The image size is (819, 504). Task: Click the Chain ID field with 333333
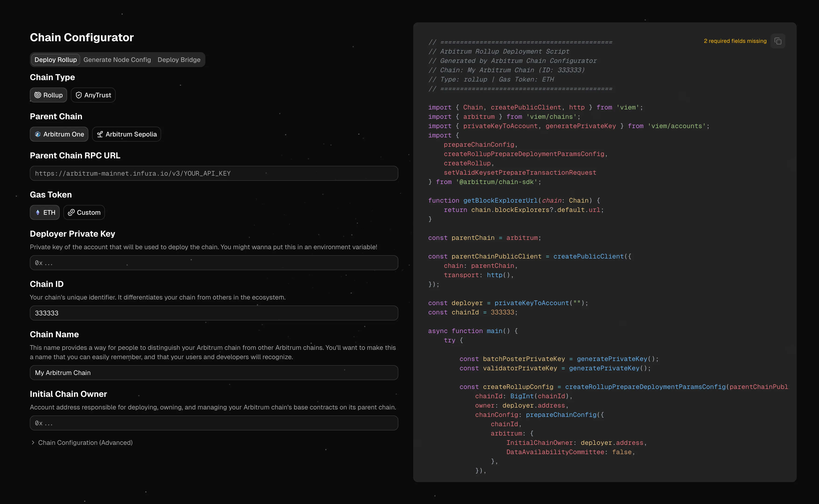coord(214,313)
